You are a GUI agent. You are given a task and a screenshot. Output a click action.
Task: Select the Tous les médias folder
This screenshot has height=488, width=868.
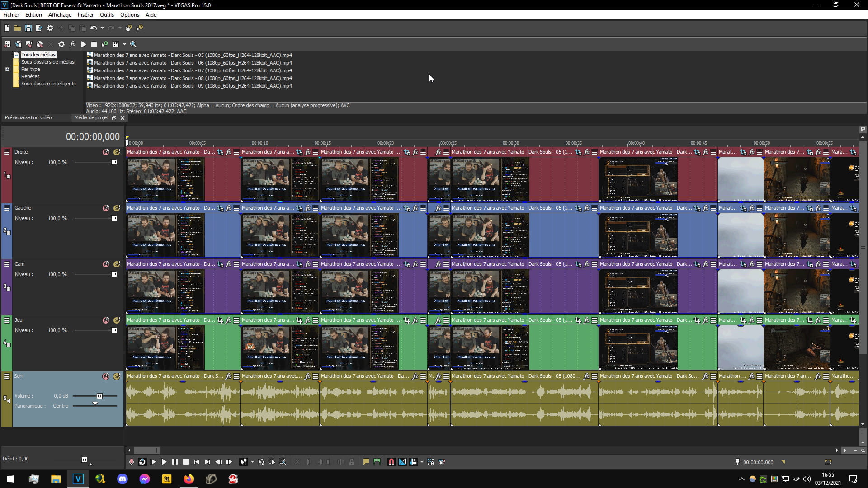[38, 55]
